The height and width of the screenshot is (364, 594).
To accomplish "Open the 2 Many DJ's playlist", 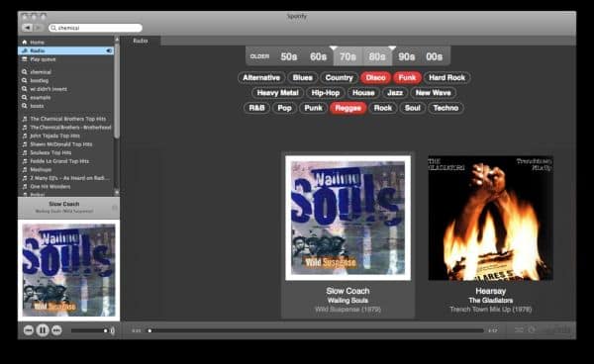I will click(69, 178).
